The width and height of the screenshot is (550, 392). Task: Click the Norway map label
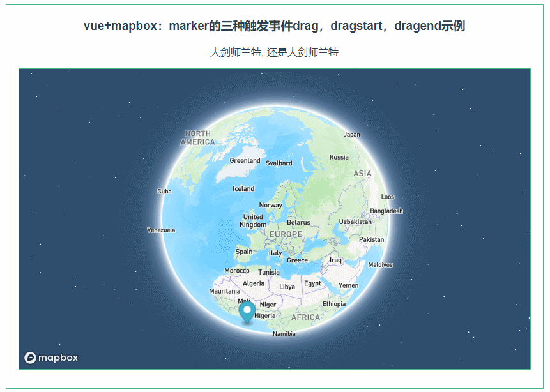coord(270,205)
